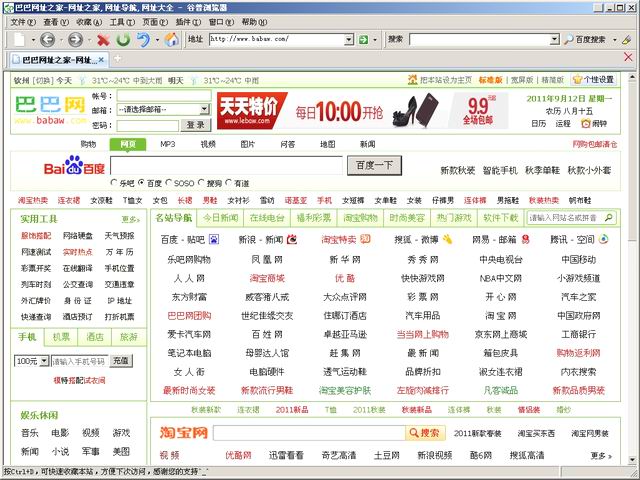This screenshot has width=640, height=480.
Task: Switch to the 今日新闻 tab
Action: pyautogui.click(x=220, y=218)
